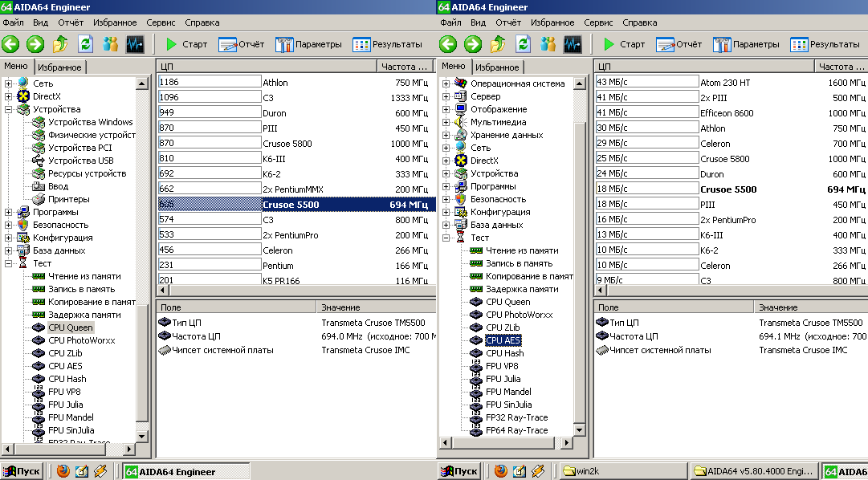Select FP64 Ray-Trace in right tree
This screenshot has width=868, height=480.
click(x=516, y=430)
